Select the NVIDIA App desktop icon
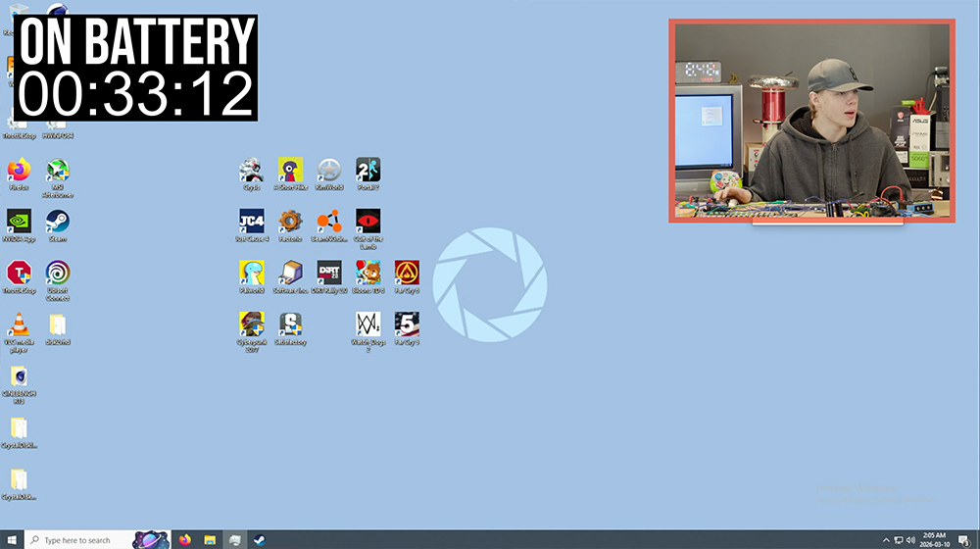 click(x=19, y=222)
